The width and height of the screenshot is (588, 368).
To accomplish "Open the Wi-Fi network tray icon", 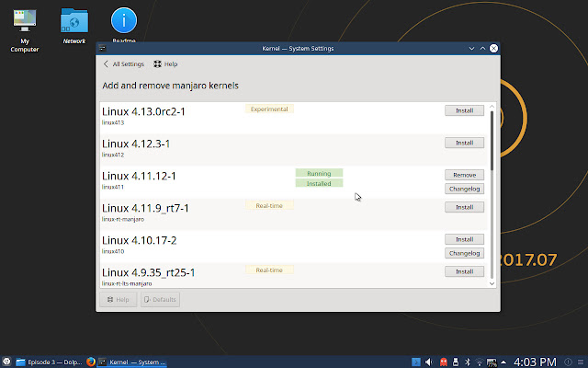I will [x=480, y=362].
